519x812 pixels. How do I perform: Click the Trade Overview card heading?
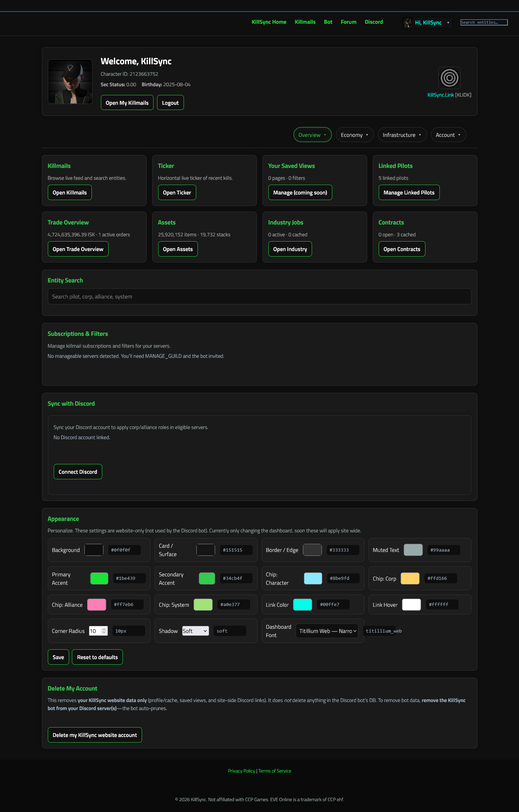tap(68, 222)
